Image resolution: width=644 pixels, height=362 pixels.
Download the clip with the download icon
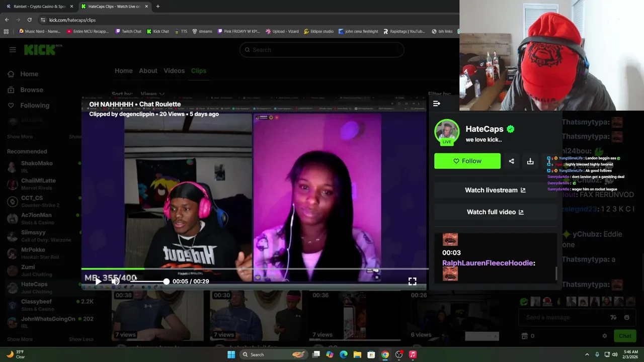[x=530, y=161]
